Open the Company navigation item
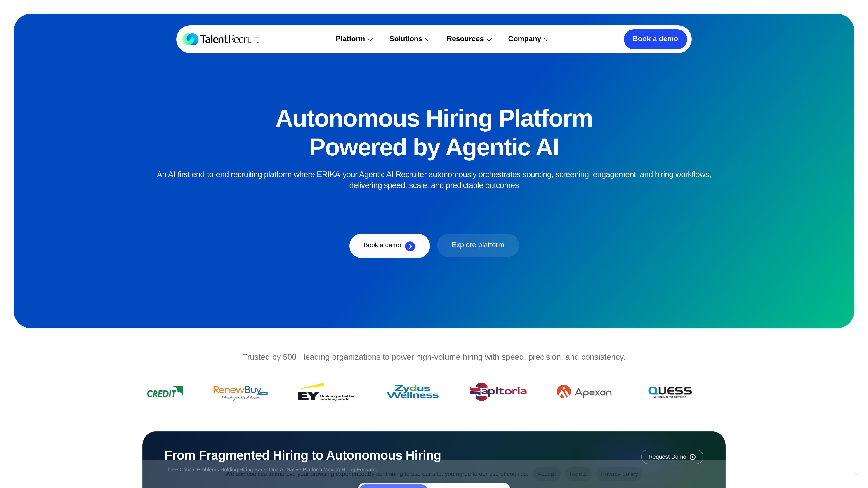 [x=524, y=39]
